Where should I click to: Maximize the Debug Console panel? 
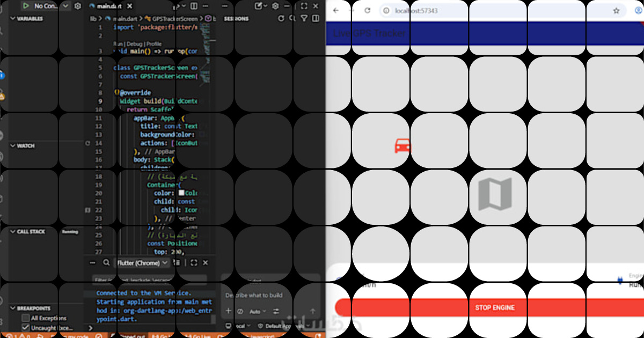[x=194, y=263]
